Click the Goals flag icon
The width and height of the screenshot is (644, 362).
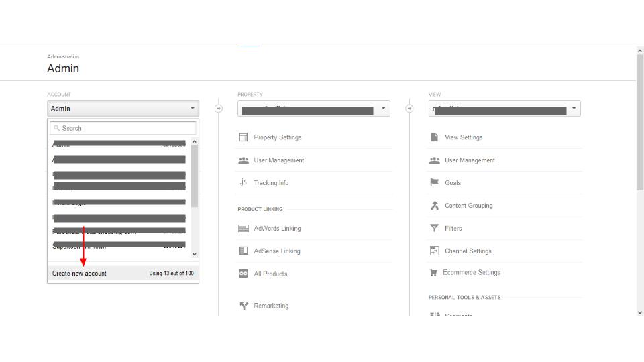coord(434,182)
